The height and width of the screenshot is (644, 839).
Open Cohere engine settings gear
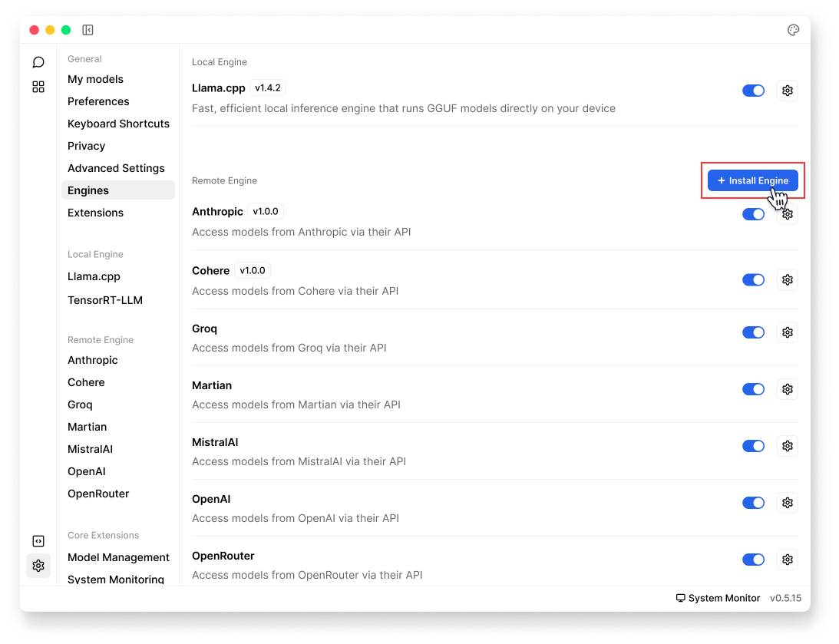coord(787,280)
